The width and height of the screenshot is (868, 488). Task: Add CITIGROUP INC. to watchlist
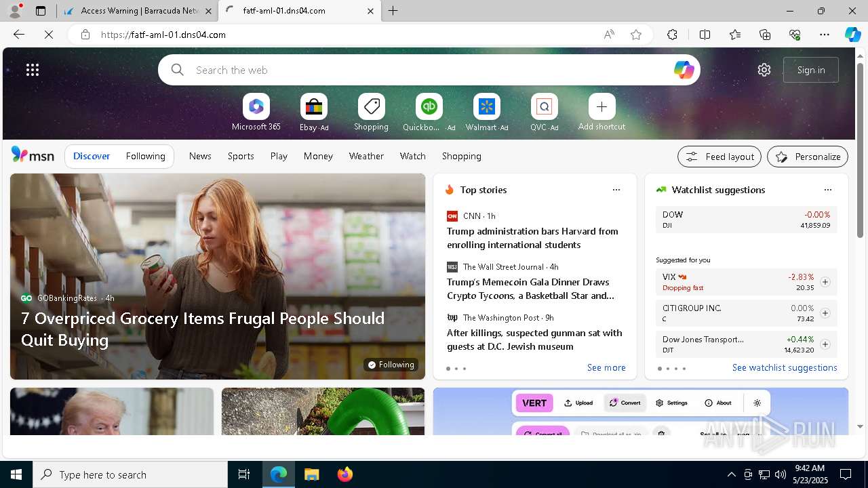pyautogui.click(x=825, y=313)
